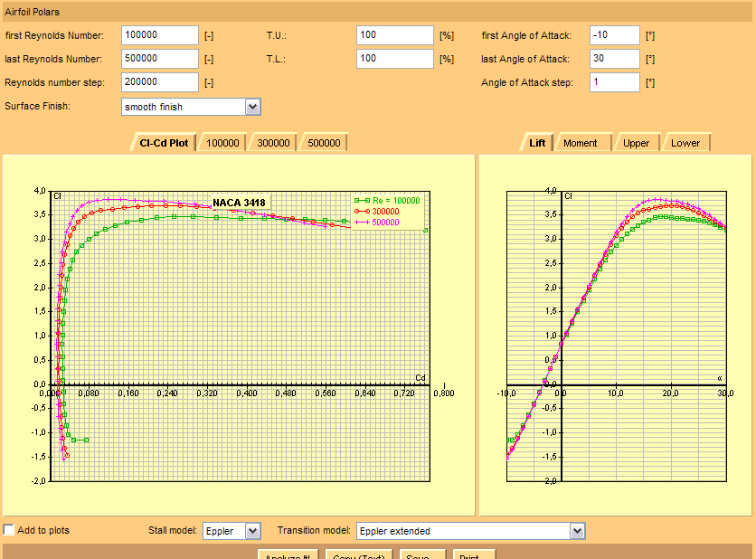Switch to the Cl-Cd Plot tab
756x559 pixels.
pos(164,143)
